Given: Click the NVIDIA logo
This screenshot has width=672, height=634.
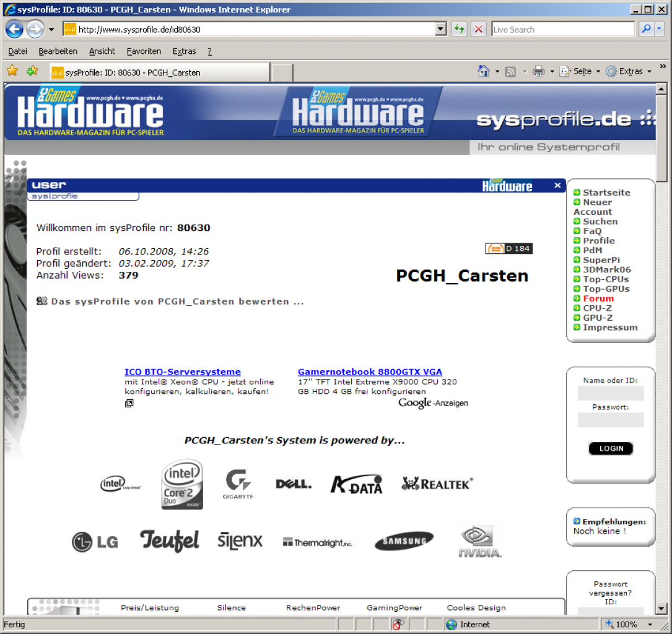Looking at the screenshot, I should click(479, 542).
